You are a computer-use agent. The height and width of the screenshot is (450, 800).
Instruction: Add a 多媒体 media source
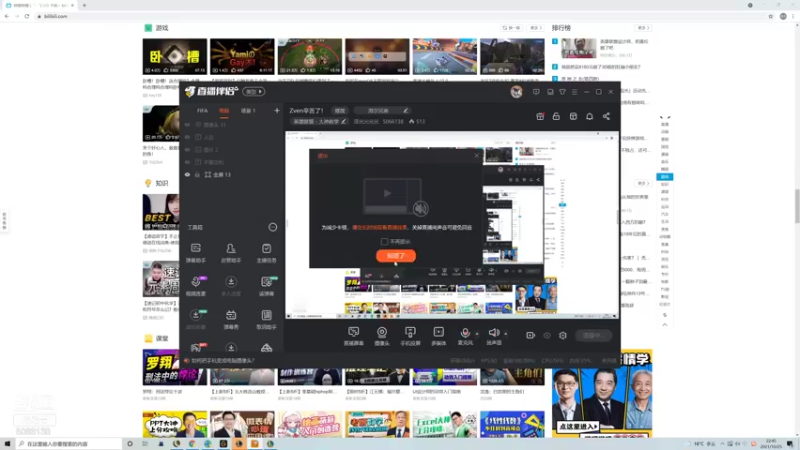(x=438, y=336)
